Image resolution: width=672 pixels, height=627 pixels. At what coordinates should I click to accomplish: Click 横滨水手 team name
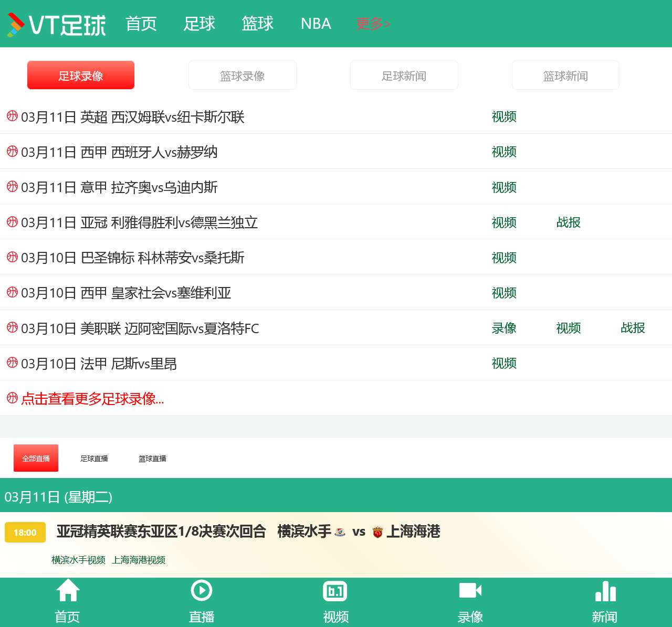coord(304,532)
